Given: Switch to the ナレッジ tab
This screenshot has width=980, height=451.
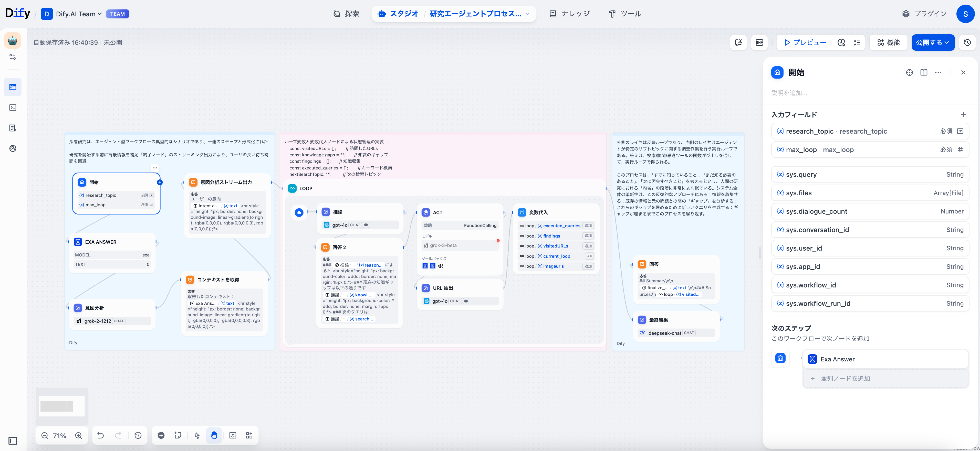Looking at the screenshot, I should click(x=569, y=14).
